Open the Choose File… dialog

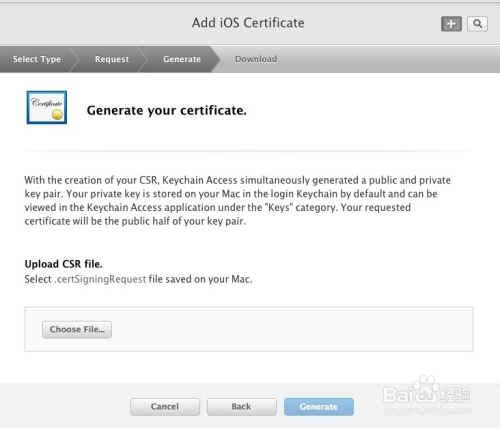(77, 330)
